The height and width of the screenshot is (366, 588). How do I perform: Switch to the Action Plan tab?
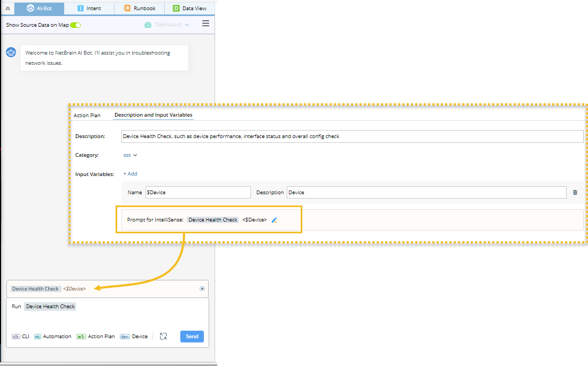click(x=87, y=116)
